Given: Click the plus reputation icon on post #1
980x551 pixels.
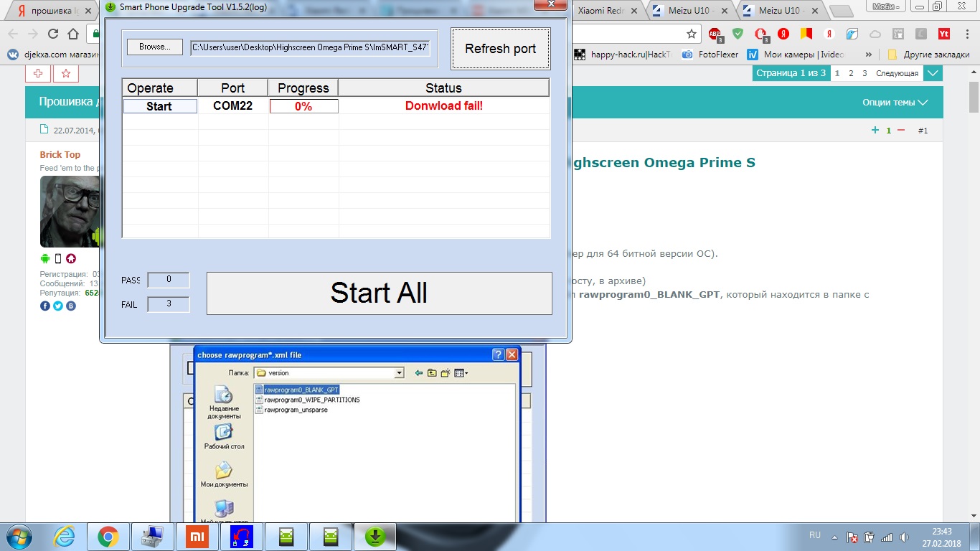Looking at the screenshot, I should pyautogui.click(x=875, y=130).
